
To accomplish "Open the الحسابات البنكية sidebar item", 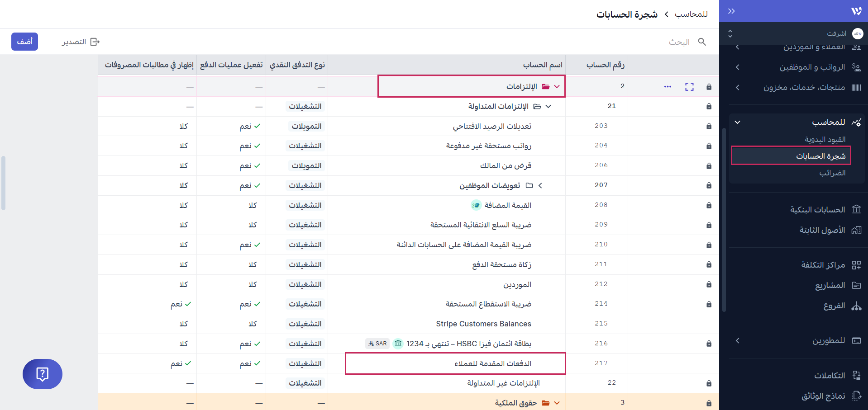I will click(817, 209).
